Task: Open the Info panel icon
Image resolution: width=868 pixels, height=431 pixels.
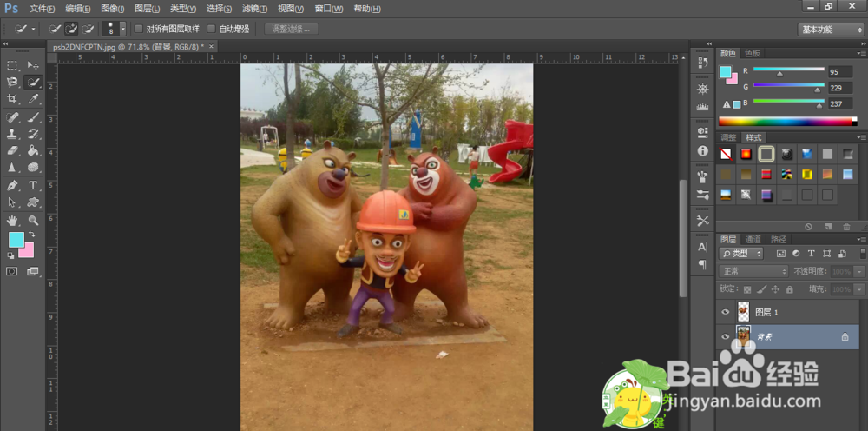Action: (703, 150)
